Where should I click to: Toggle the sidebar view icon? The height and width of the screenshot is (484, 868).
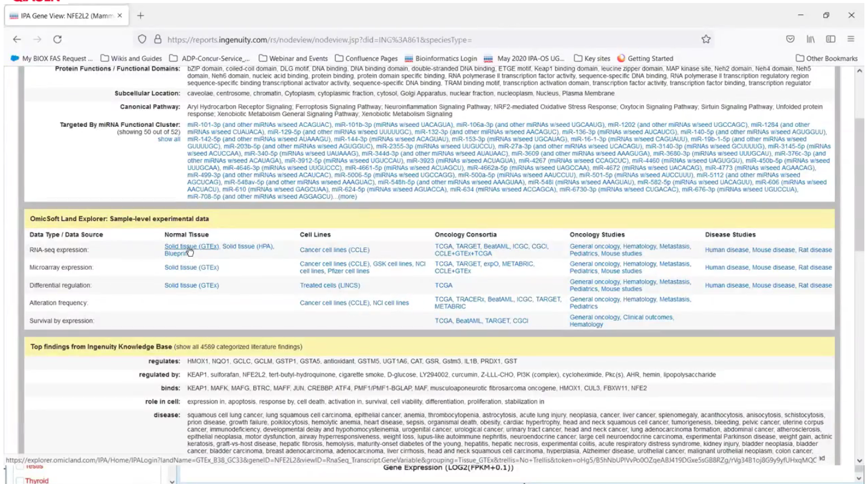pos(831,39)
